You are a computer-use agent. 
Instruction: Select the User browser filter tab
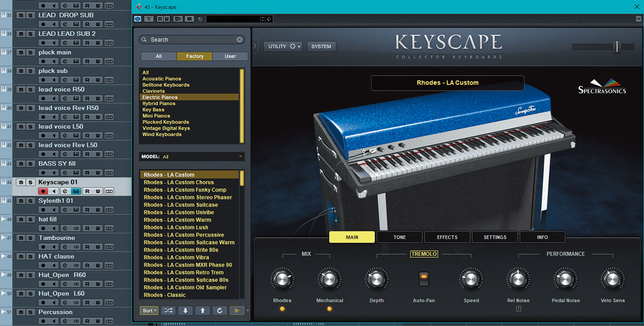[x=230, y=56]
